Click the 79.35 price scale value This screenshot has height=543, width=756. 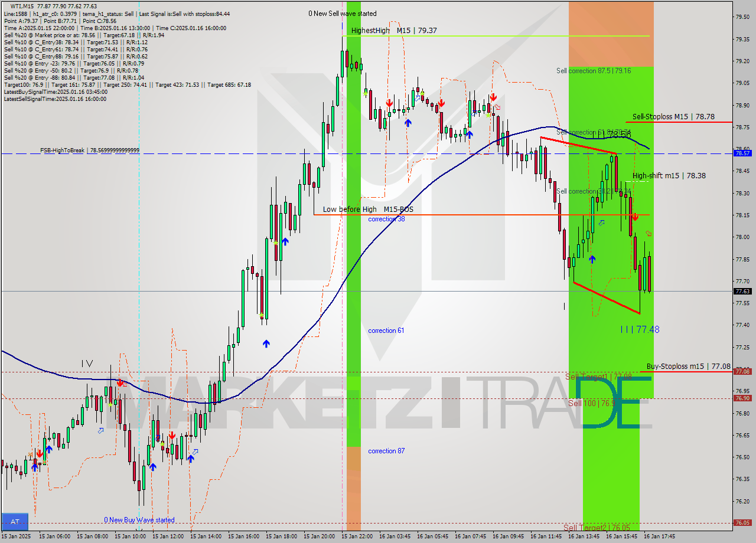pos(742,39)
